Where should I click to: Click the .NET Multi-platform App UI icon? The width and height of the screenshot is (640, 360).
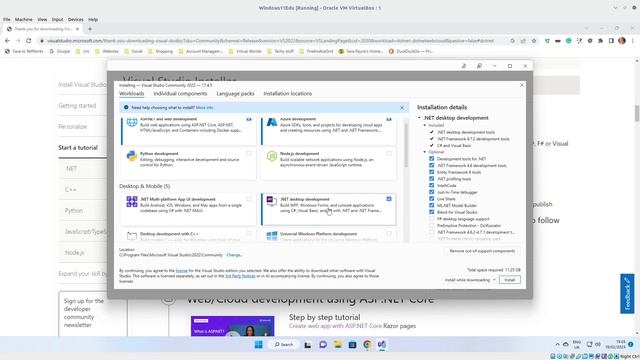pos(132,202)
